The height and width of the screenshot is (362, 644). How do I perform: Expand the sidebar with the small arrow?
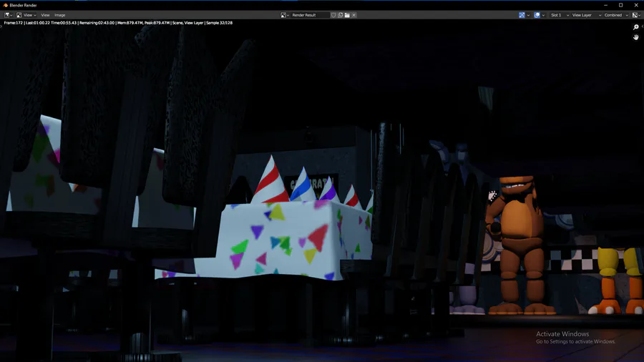click(x=643, y=26)
